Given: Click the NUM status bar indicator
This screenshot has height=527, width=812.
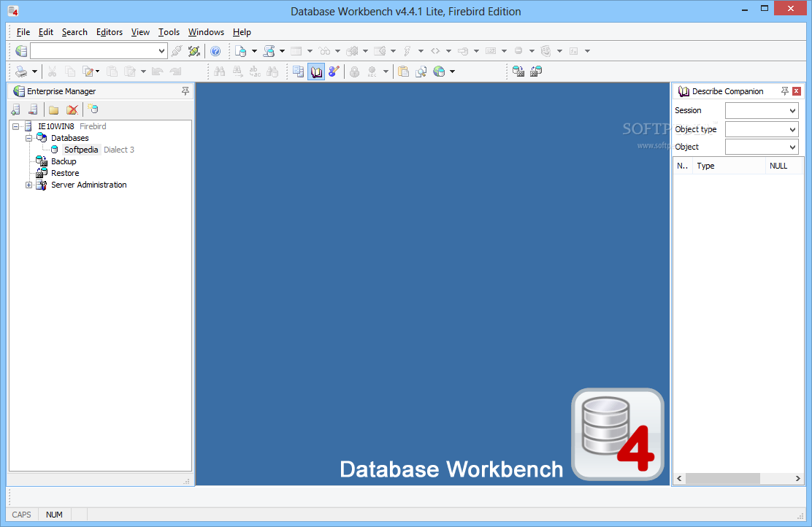Looking at the screenshot, I should [x=54, y=515].
